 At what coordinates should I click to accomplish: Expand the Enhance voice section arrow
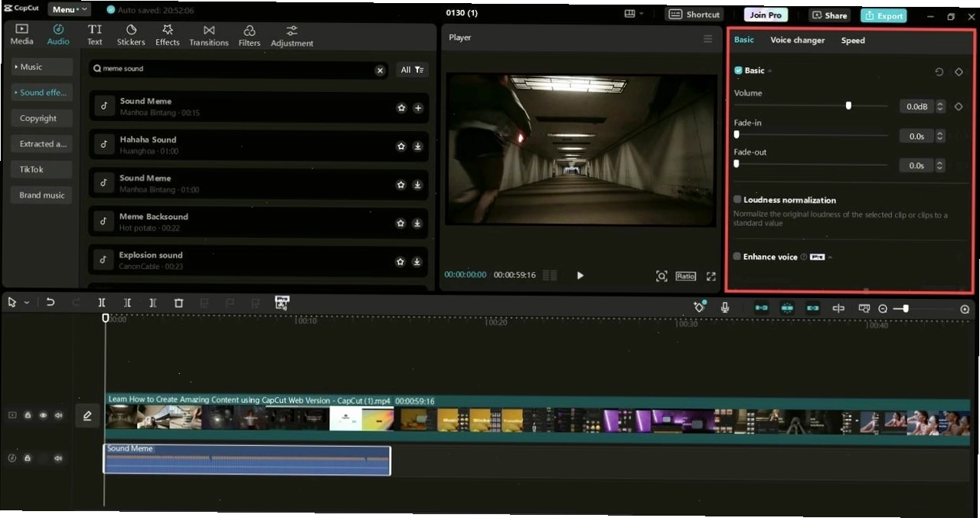coord(831,257)
